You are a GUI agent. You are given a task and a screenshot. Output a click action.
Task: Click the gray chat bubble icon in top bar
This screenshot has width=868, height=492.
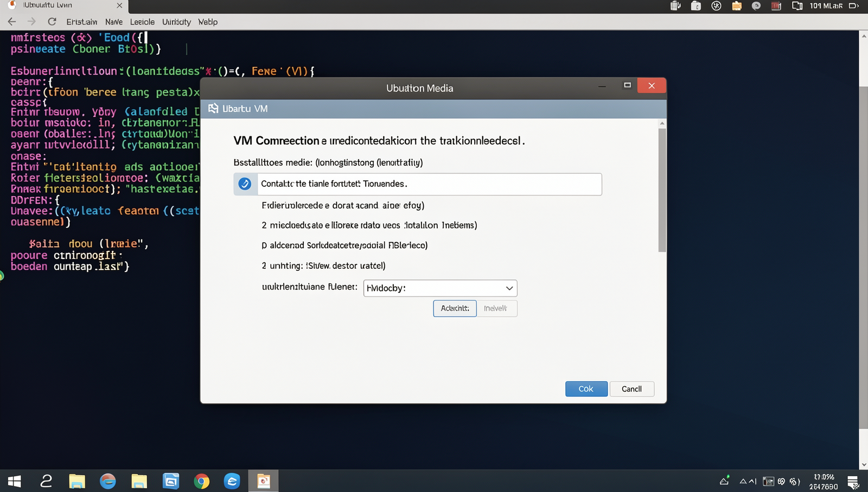click(756, 6)
